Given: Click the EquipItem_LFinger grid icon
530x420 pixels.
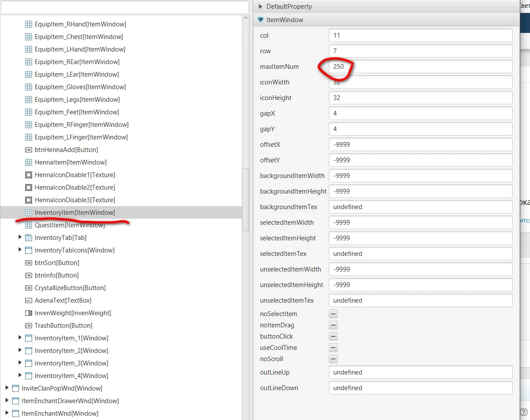Looking at the screenshot, I should (29, 137).
